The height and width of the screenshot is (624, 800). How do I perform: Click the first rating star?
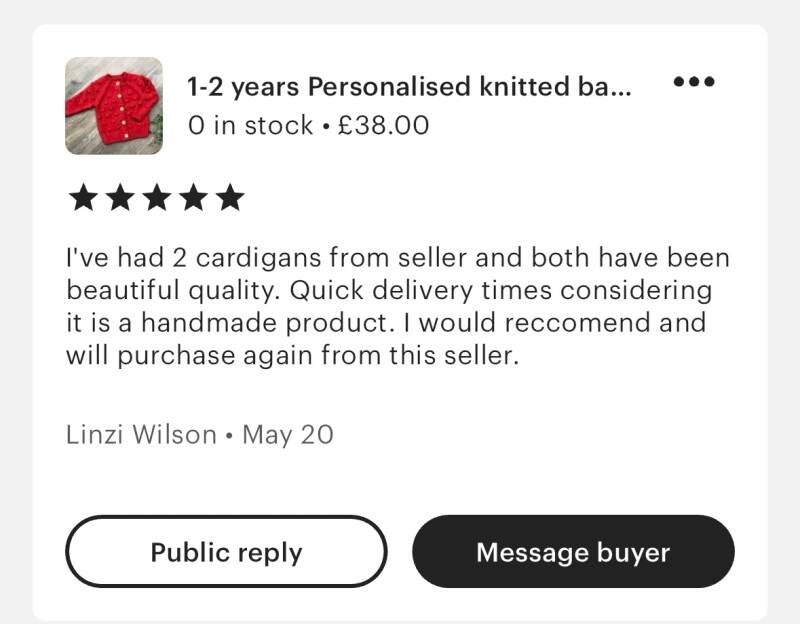82,197
